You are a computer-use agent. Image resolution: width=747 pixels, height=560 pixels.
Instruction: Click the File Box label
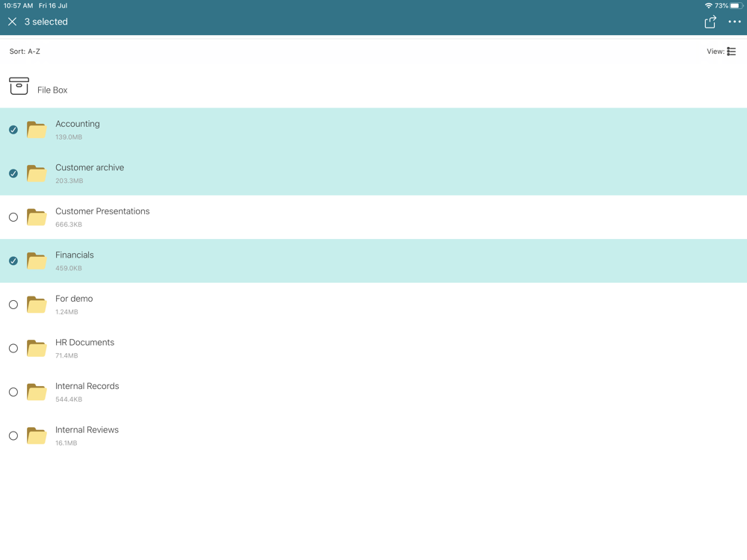tap(52, 90)
